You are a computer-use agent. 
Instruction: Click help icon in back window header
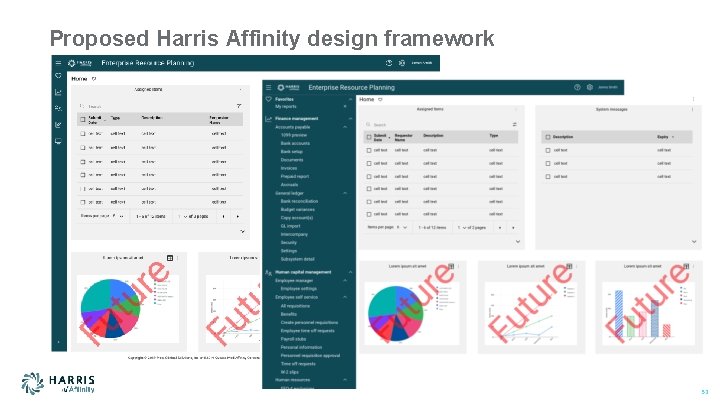[389, 63]
